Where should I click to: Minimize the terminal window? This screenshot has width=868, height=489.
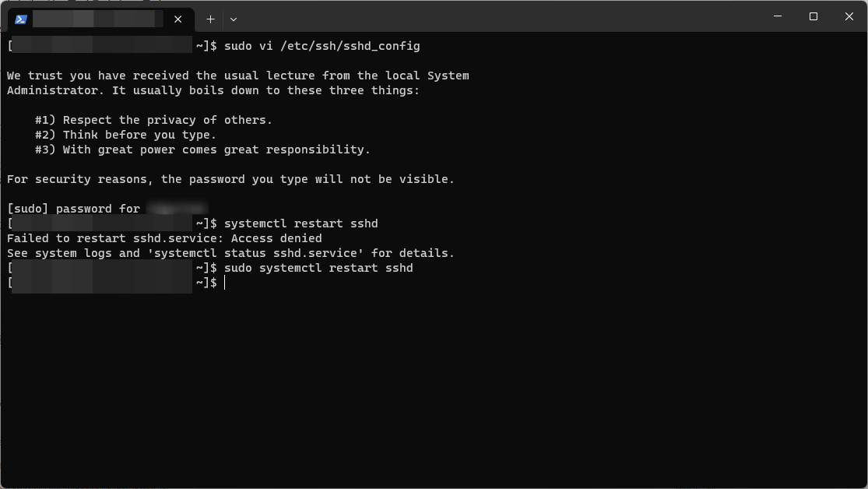click(x=777, y=16)
